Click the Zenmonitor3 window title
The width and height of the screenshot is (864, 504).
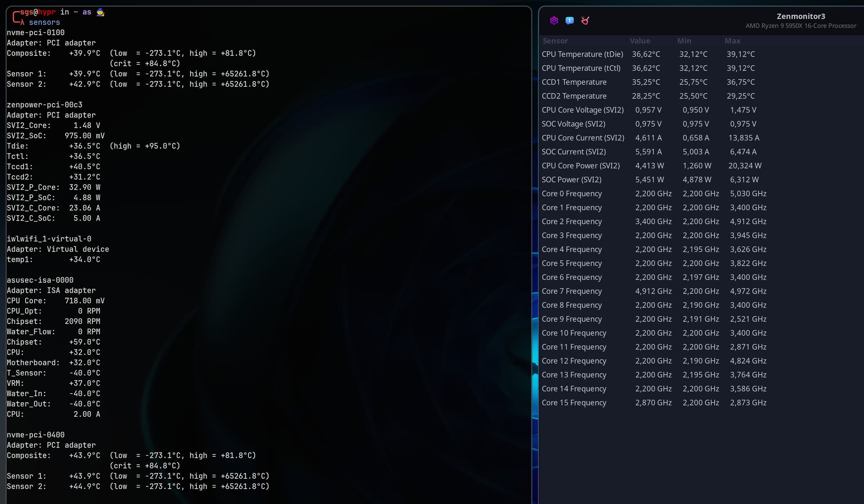tap(801, 16)
